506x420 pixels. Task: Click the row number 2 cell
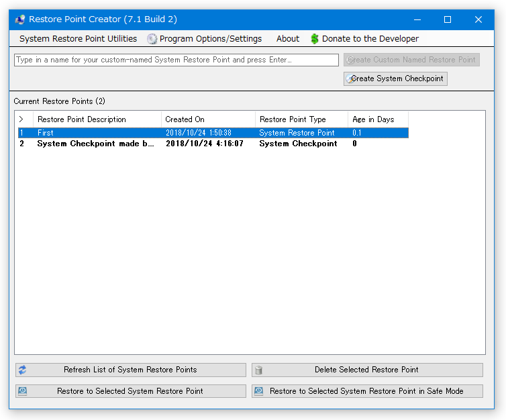click(x=21, y=144)
